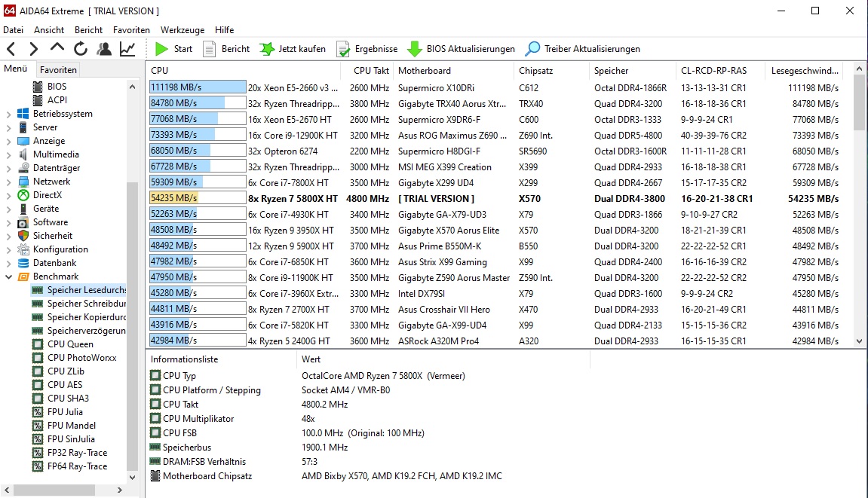The width and height of the screenshot is (868, 498).
Task: Click the 111198 MB/s result bar
Action: coord(198,87)
